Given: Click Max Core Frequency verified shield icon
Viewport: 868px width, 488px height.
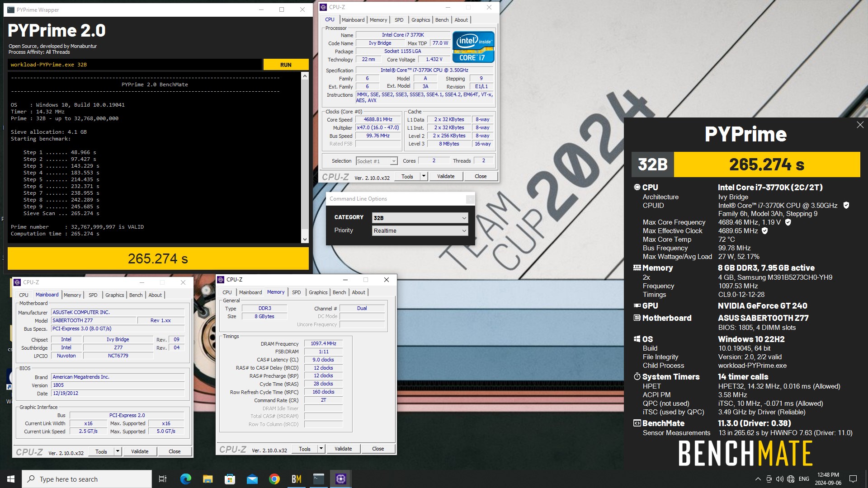Looking at the screenshot, I should (788, 222).
